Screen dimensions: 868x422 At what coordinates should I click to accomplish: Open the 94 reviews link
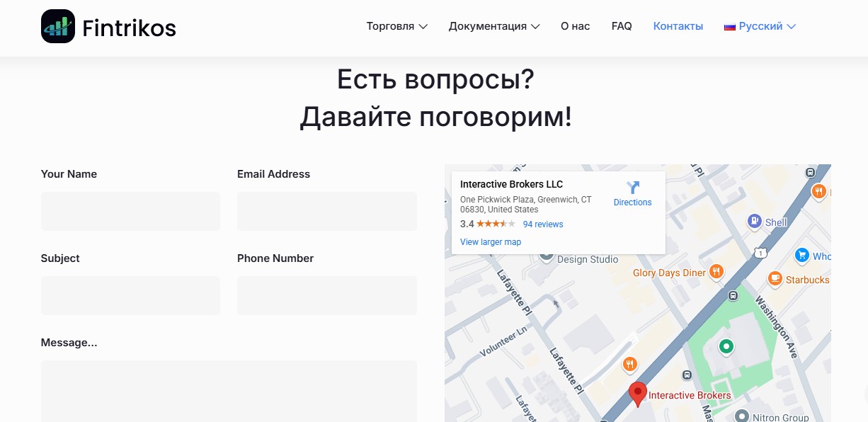tap(543, 224)
